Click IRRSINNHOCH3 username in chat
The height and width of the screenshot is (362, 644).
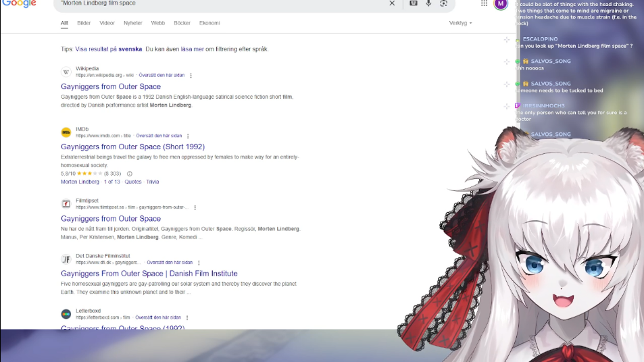[543, 106]
